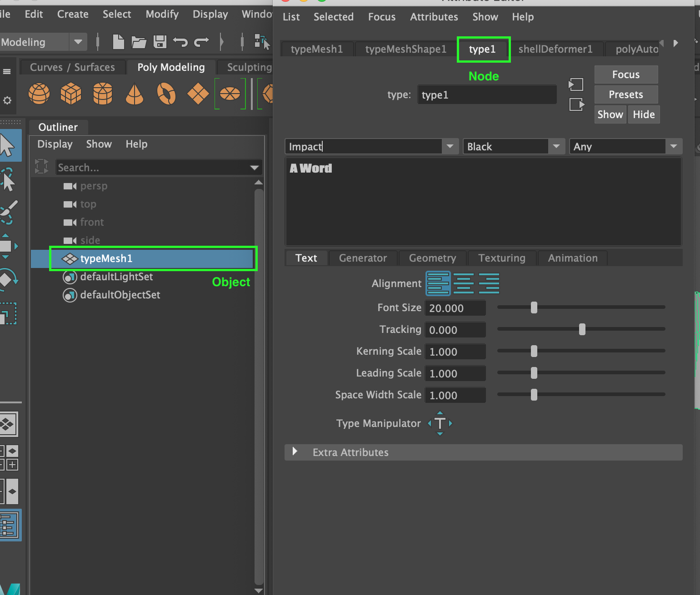The width and height of the screenshot is (700, 595).
Task: Click the Hide button
Action: click(644, 114)
